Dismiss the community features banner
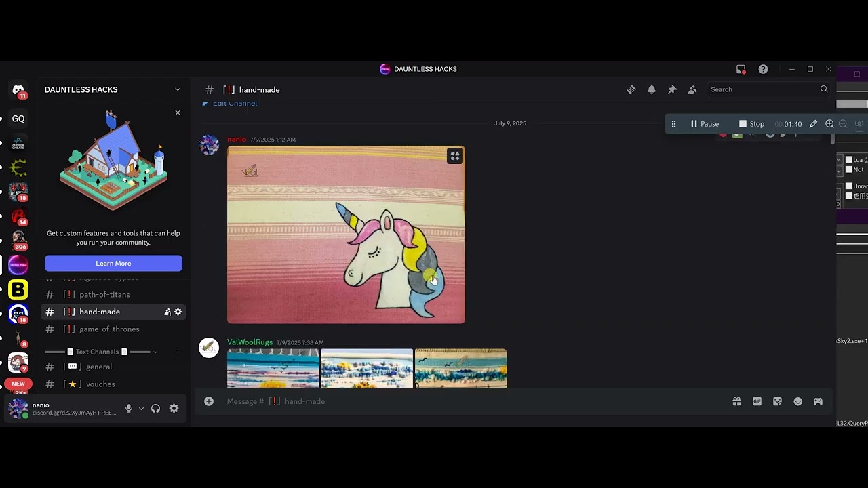The width and height of the screenshot is (868, 488). tap(178, 113)
